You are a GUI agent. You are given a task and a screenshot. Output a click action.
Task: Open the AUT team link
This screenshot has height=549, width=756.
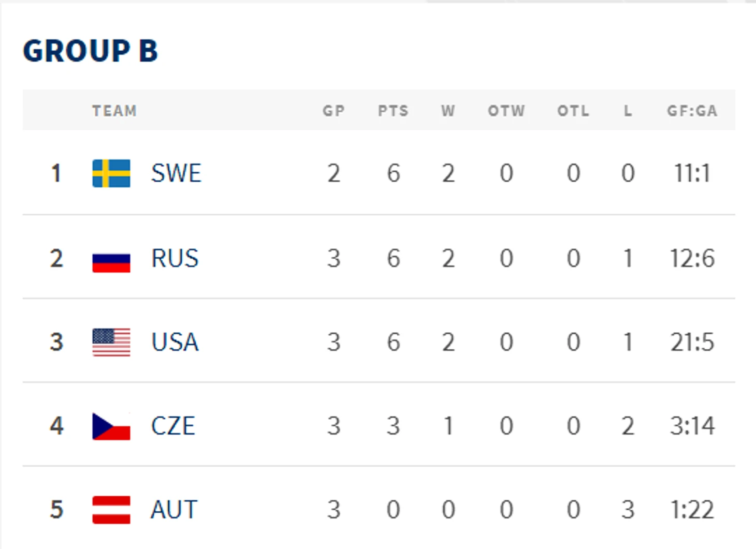[x=174, y=510]
